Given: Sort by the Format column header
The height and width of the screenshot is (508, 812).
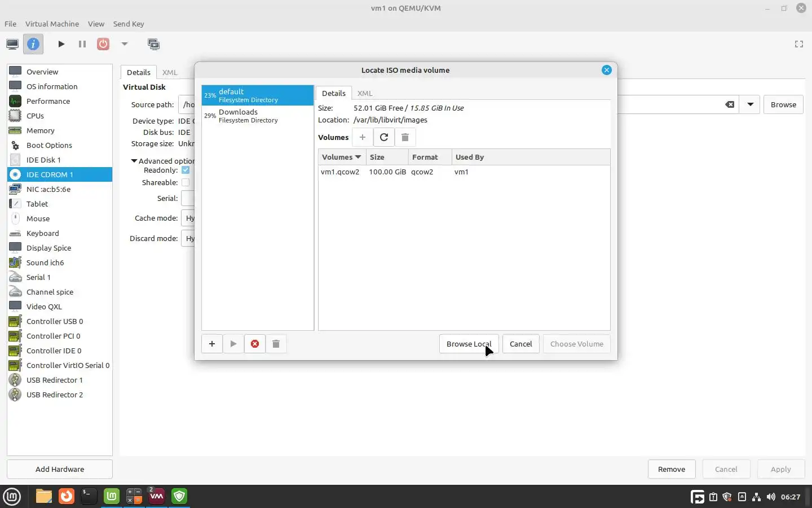Looking at the screenshot, I should click(430, 157).
